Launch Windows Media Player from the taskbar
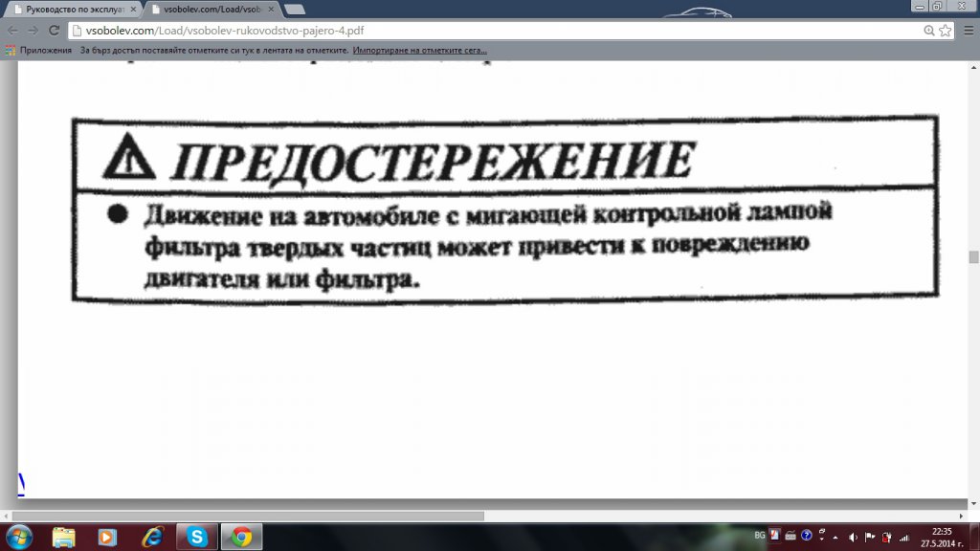980x551 pixels. coord(107,538)
